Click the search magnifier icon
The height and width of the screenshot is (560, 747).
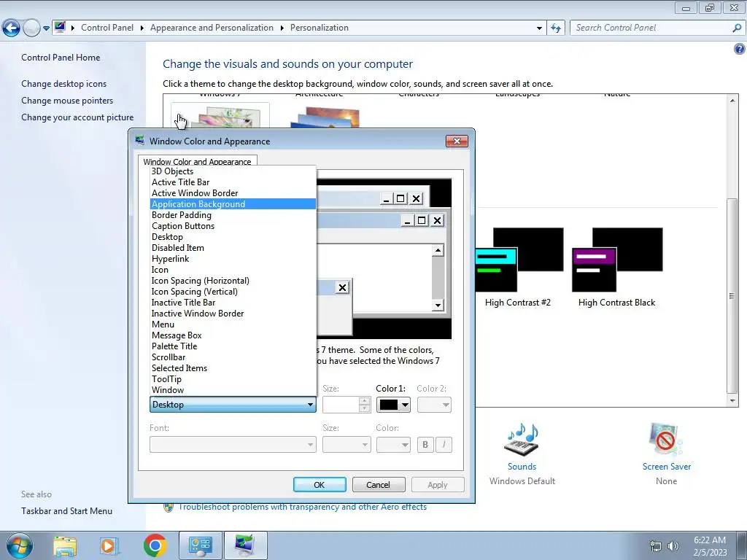pyautogui.click(x=737, y=28)
